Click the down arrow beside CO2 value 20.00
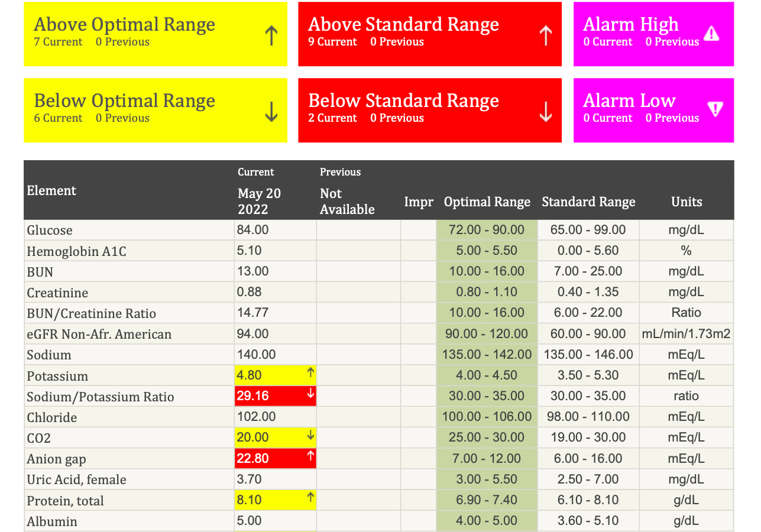This screenshot has height=532, width=761. click(x=310, y=436)
